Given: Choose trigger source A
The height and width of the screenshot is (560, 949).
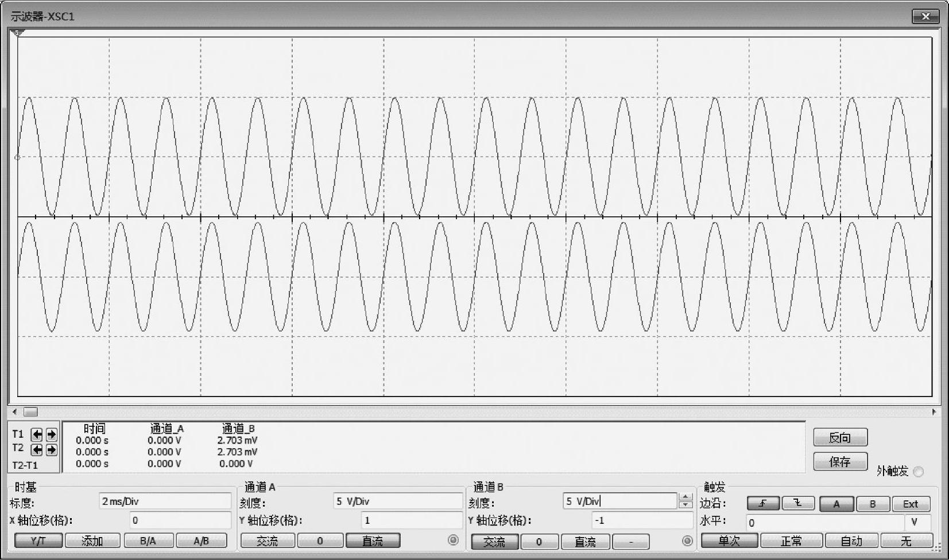Looking at the screenshot, I should point(836,504).
